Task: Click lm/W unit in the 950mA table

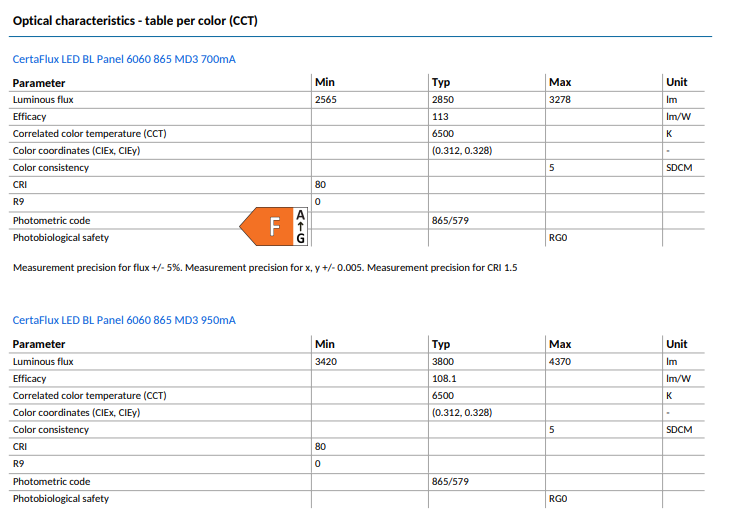Action: [x=678, y=379]
